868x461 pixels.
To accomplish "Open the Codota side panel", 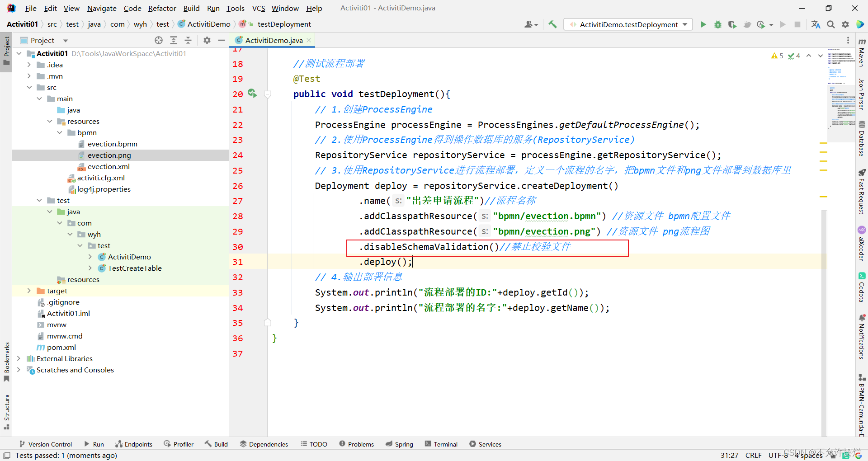I will [862, 287].
